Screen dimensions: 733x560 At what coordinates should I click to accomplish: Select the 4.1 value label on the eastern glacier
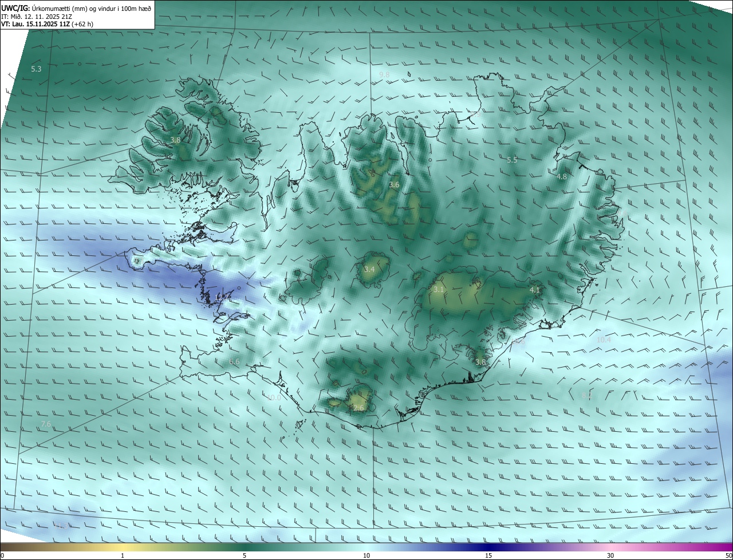click(x=535, y=290)
